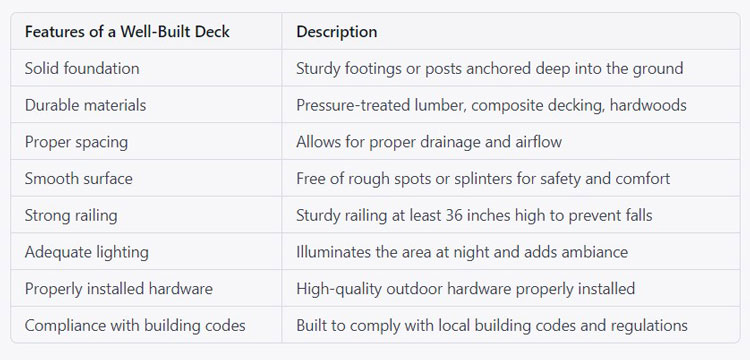Click the 'Features of a Well-Built Deck' header

127,32
